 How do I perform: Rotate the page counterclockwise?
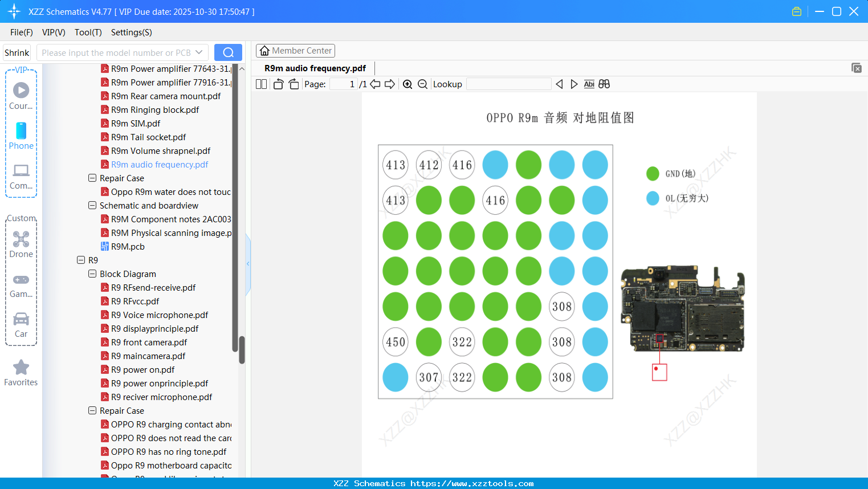coord(278,84)
